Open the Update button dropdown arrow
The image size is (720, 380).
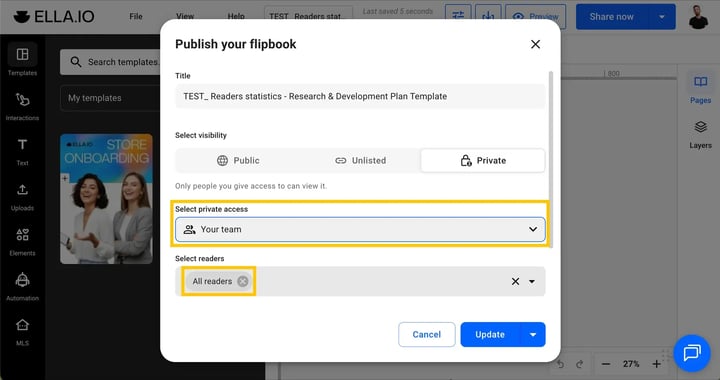click(x=533, y=335)
